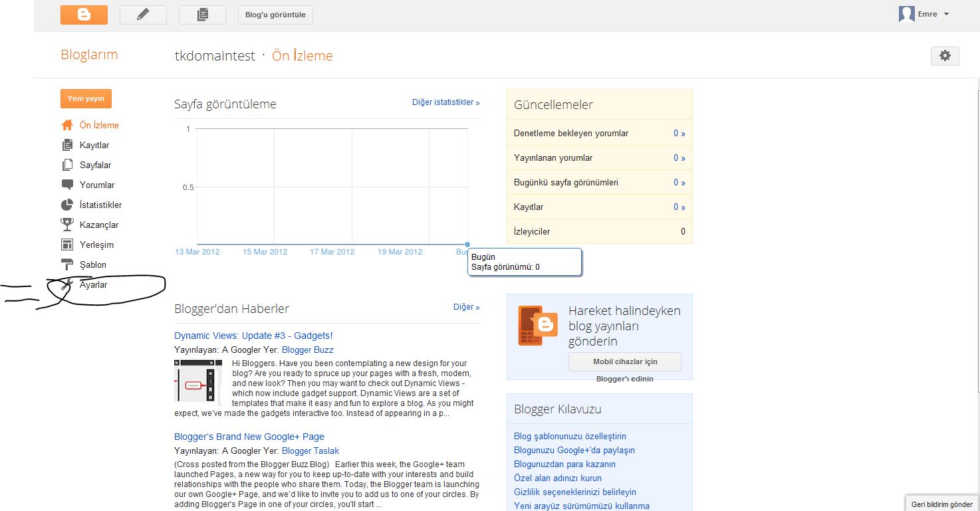Open Blogunuzdan para kazanın link
The width and height of the screenshot is (980, 511).
click(x=564, y=464)
